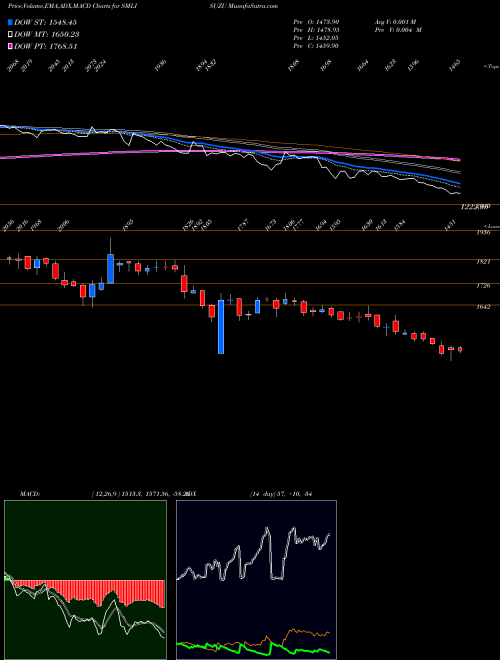Click the 'Pre O: 1473.90' open value
Image resolution: width=500 pixels, height=660 pixels.
316,22
